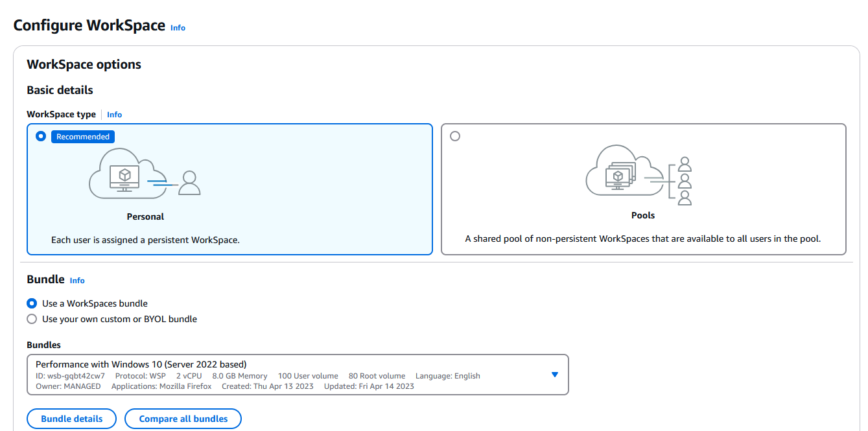Click the Compare all bundles button
The image size is (868, 431).
183,419
